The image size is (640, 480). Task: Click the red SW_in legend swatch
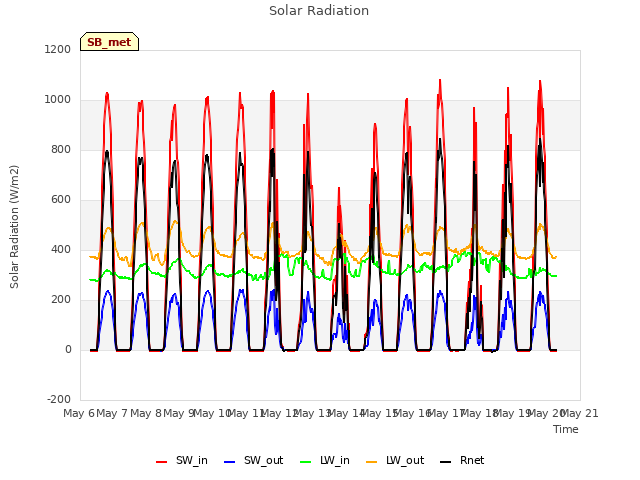[x=162, y=462]
